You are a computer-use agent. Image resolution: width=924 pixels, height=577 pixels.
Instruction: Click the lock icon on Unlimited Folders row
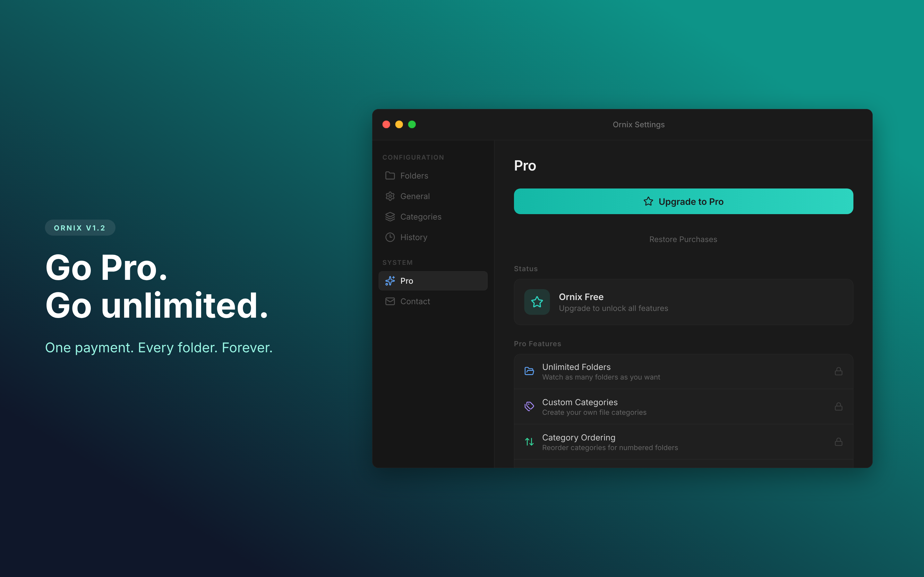point(838,371)
